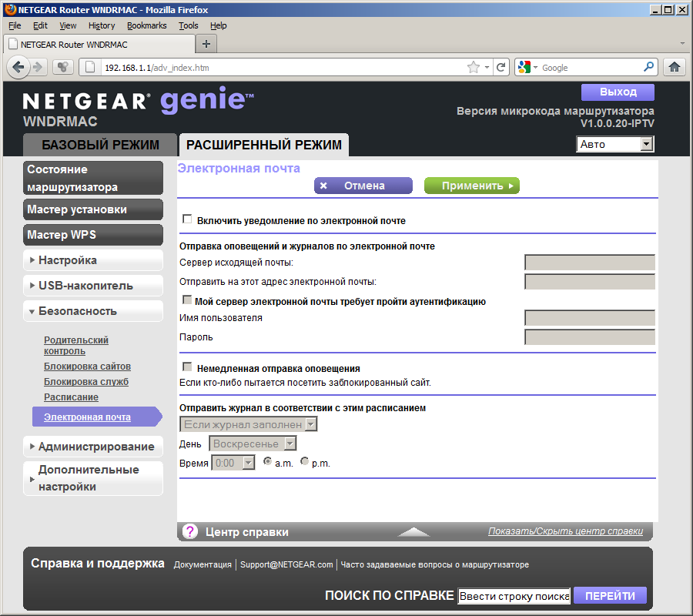This screenshot has height=616, width=693.
Task: Open the bookmark star history dropdown arrow
Action: [x=487, y=68]
